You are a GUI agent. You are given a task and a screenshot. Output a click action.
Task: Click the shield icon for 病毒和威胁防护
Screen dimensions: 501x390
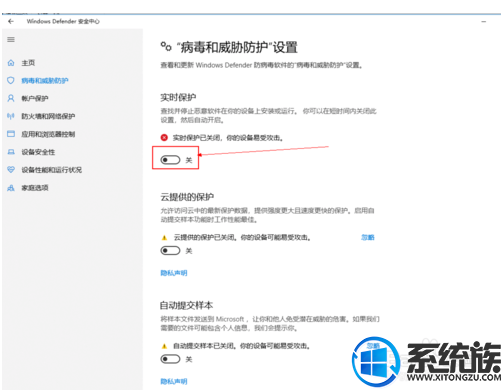[x=11, y=80]
